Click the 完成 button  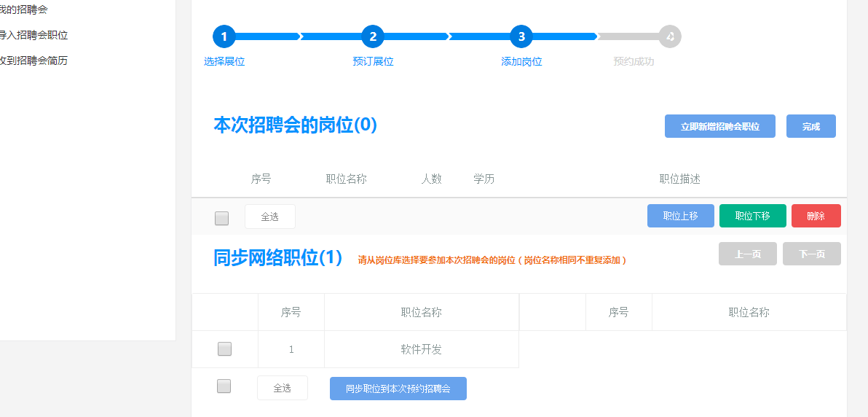click(811, 126)
